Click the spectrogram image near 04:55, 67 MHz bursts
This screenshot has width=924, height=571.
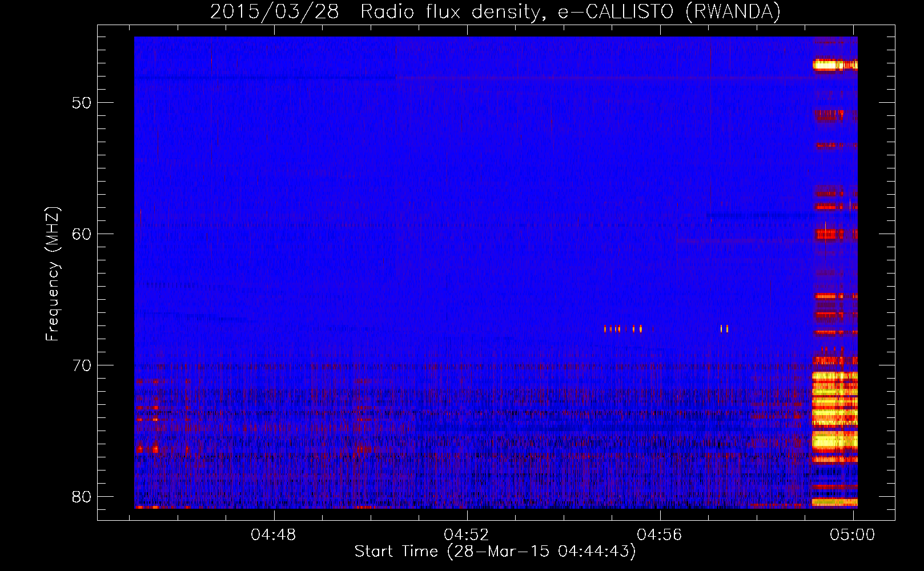pos(623,329)
